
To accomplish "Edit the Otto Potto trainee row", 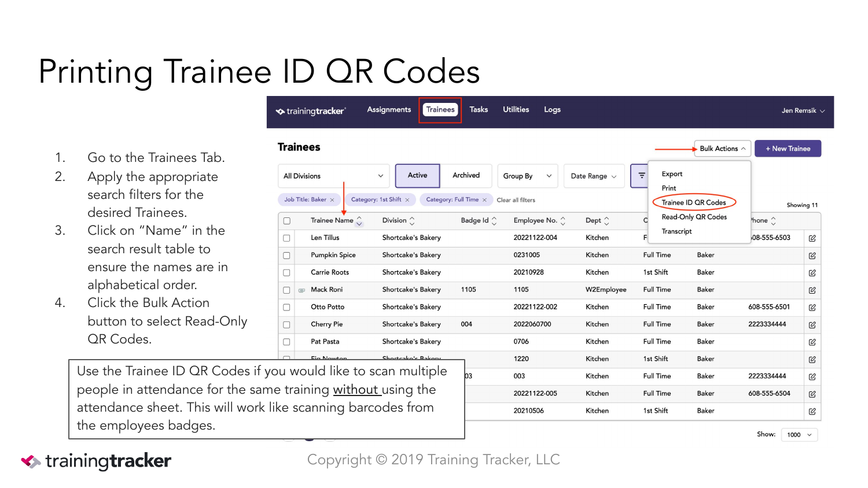I will pos(812,308).
